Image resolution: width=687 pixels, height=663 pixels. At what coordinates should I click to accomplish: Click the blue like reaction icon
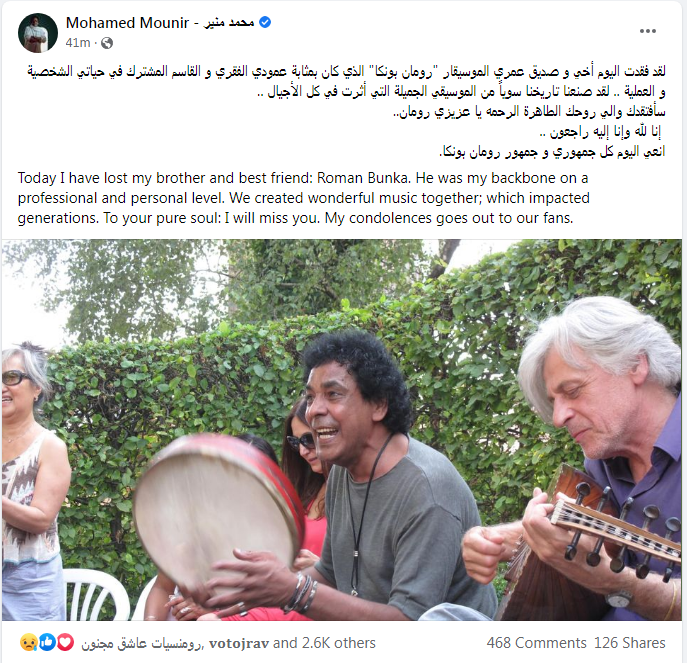pyautogui.click(x=47, y=643)
